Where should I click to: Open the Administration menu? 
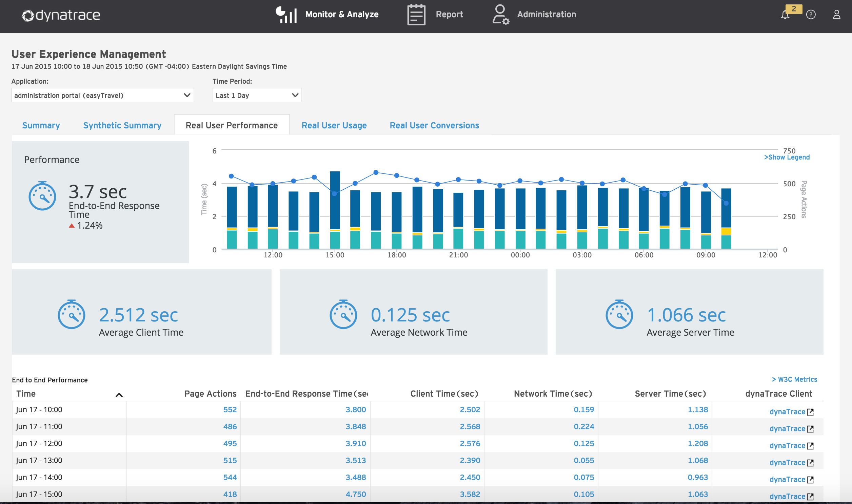point(547,14)
